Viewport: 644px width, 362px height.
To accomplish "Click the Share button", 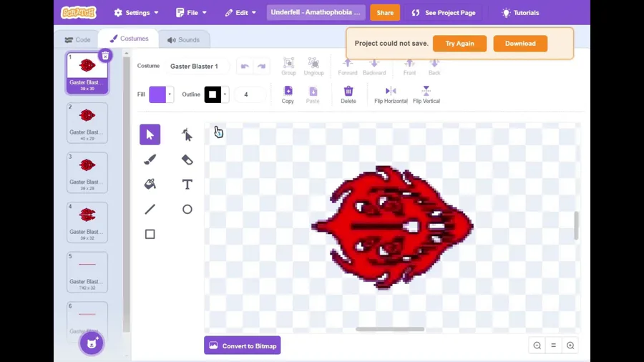I will point(385,13).
